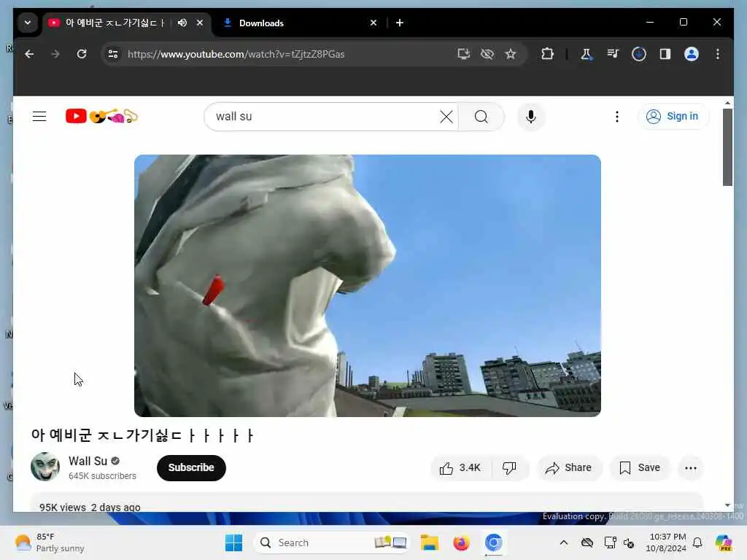Open the browser profile avatar
The width and height of the screenshot is (747, 560).
click(692, 54)
